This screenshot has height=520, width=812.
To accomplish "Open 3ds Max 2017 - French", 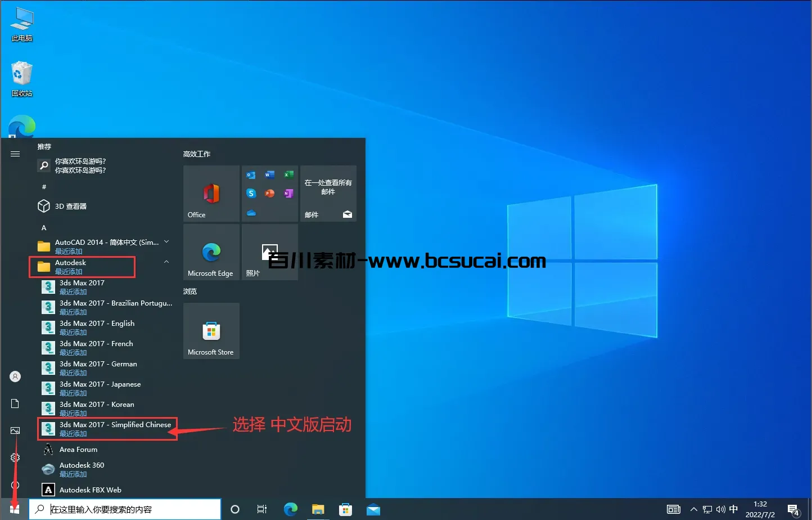I will [x=107, y=348].
